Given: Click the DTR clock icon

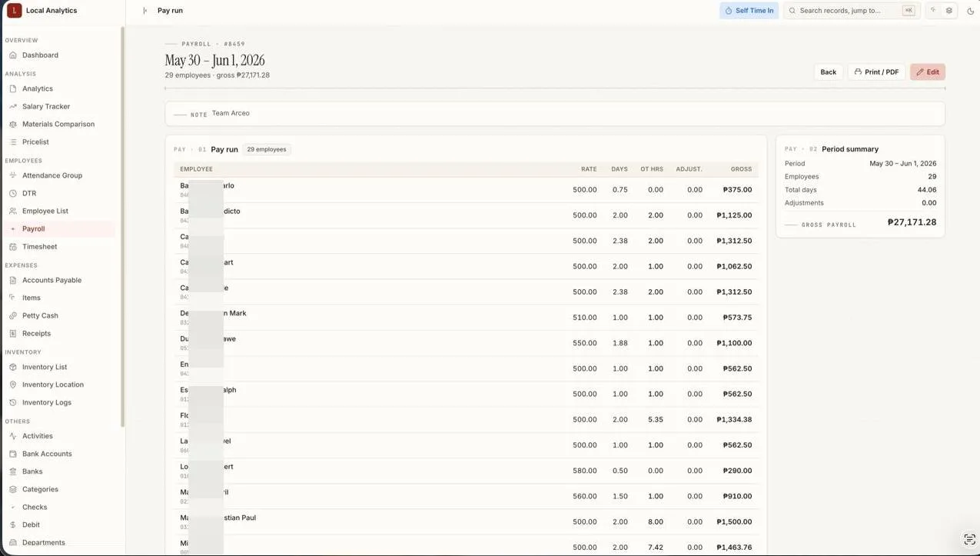Looking at the screenshot, I should (13, 193).
